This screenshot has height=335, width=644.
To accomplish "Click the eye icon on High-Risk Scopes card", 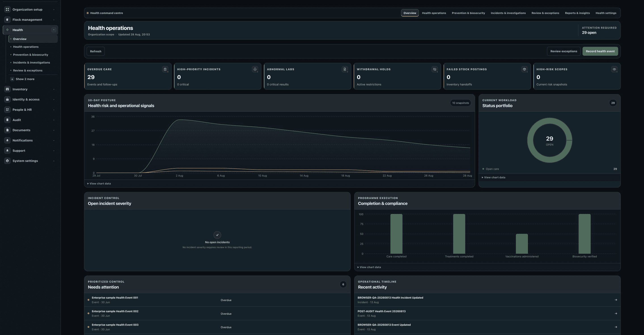I will 614,69.
